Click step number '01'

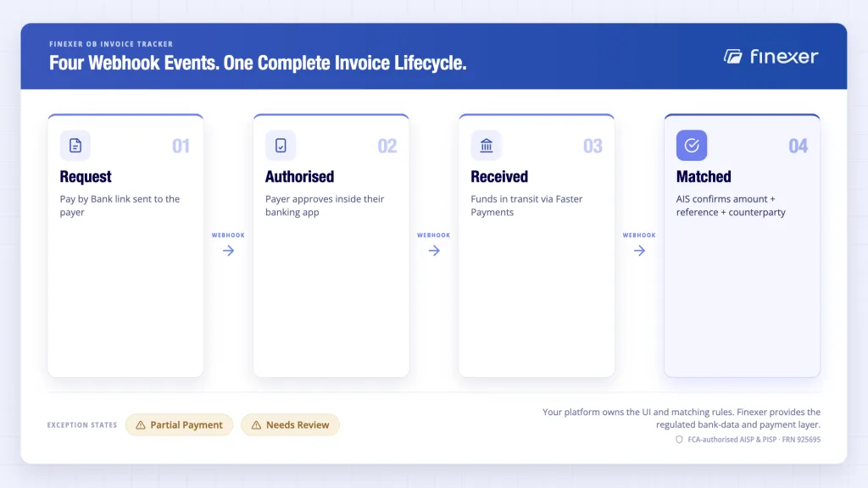coord(181,146)
